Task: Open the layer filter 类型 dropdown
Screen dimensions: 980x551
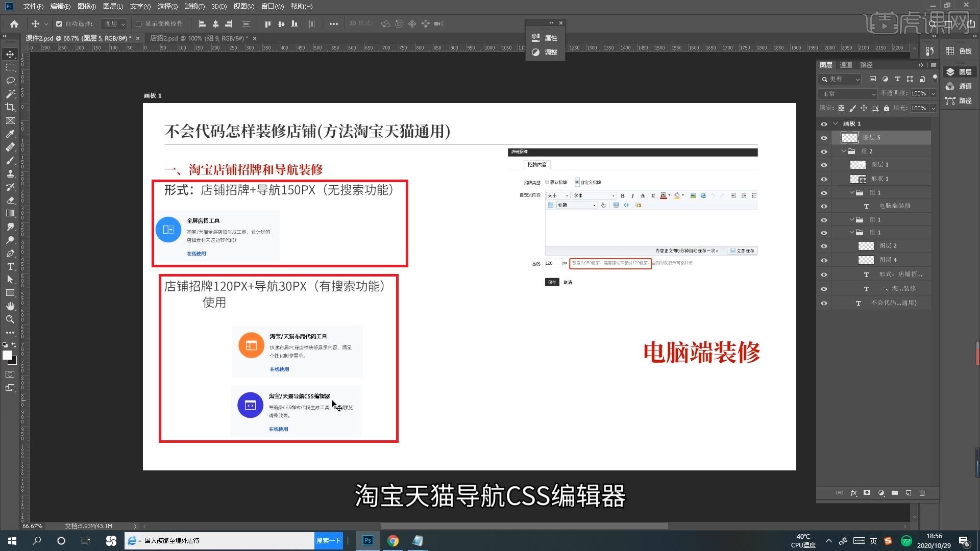Action: (x=840, y=79)
